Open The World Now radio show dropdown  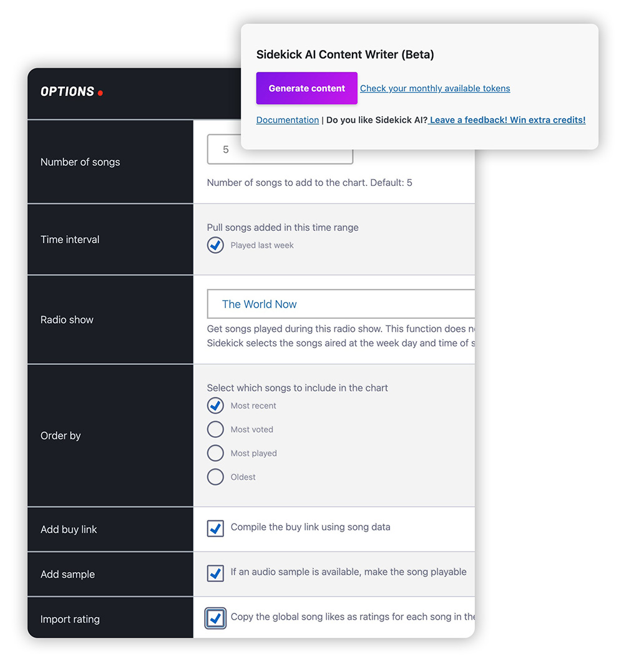(x=340, y=304)
